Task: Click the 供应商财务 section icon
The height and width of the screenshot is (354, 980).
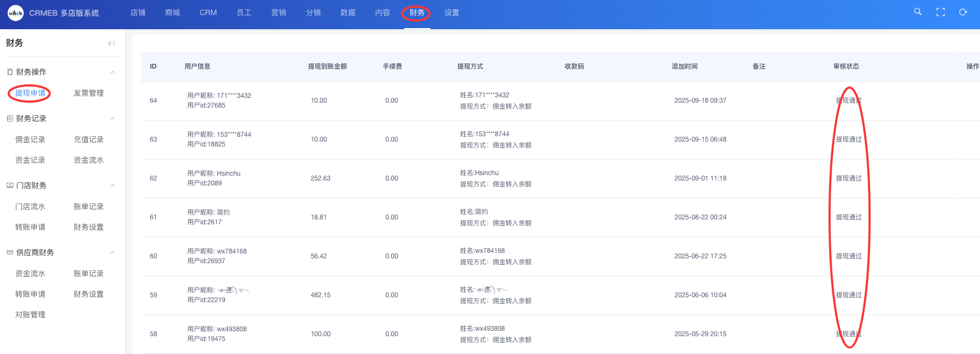Action: click(x=10, y=252)
